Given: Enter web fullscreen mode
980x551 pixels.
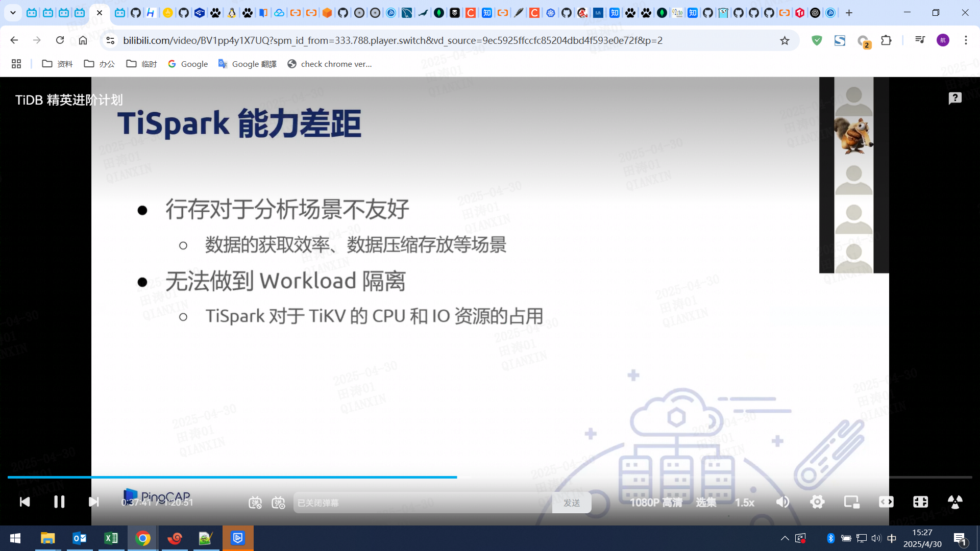Looking at the screenshot, I should (920, 502).
